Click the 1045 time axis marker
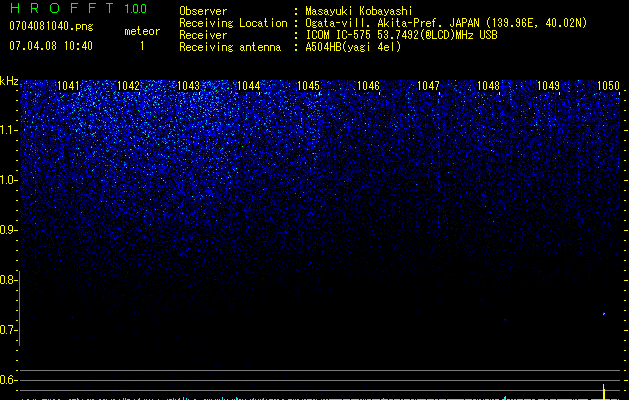629x400 pixels. click(x=308, y=86)
